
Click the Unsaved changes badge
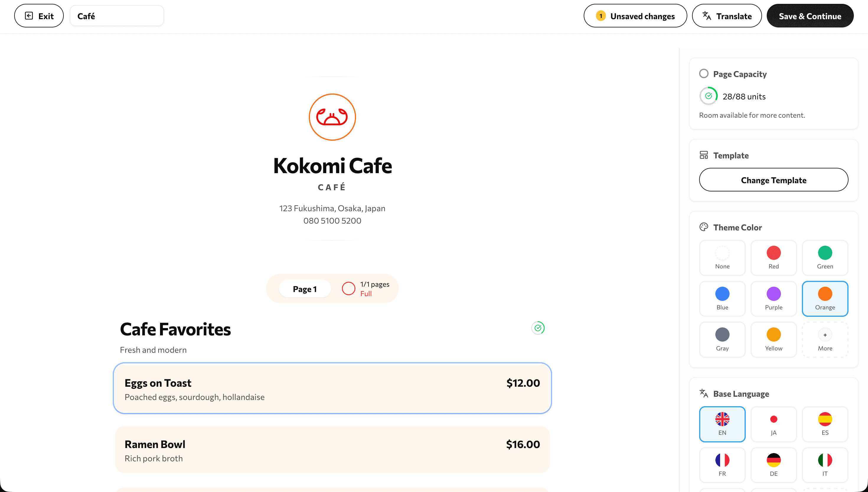[635, 16]
